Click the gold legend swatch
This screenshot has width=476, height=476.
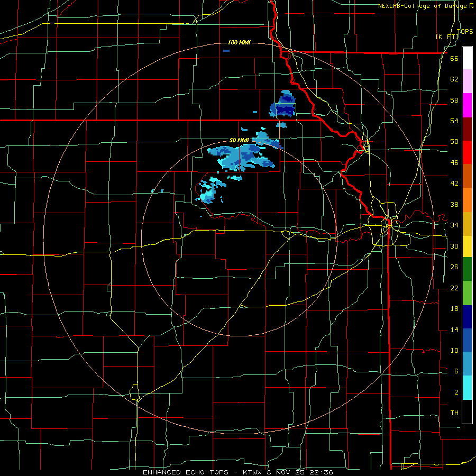coord(467,224)
